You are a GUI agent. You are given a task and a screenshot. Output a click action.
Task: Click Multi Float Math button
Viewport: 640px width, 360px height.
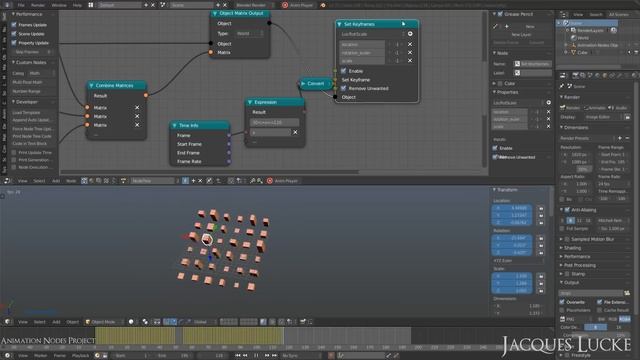tap(33, 82)
